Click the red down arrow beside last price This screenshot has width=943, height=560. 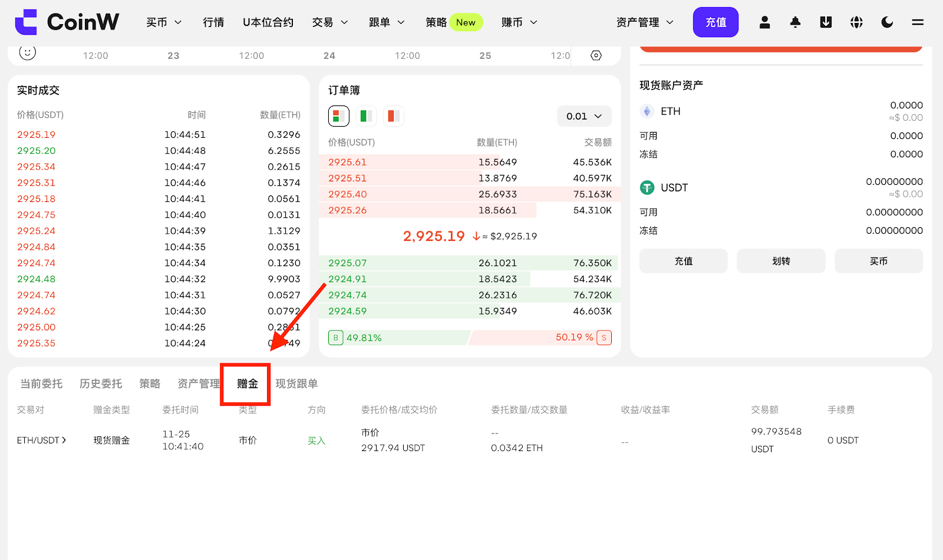476,236
